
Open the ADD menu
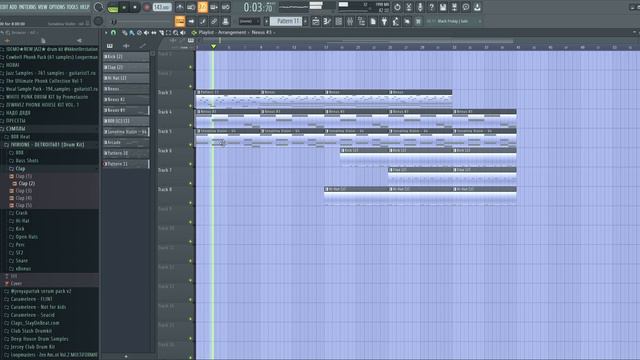point(13,7)
